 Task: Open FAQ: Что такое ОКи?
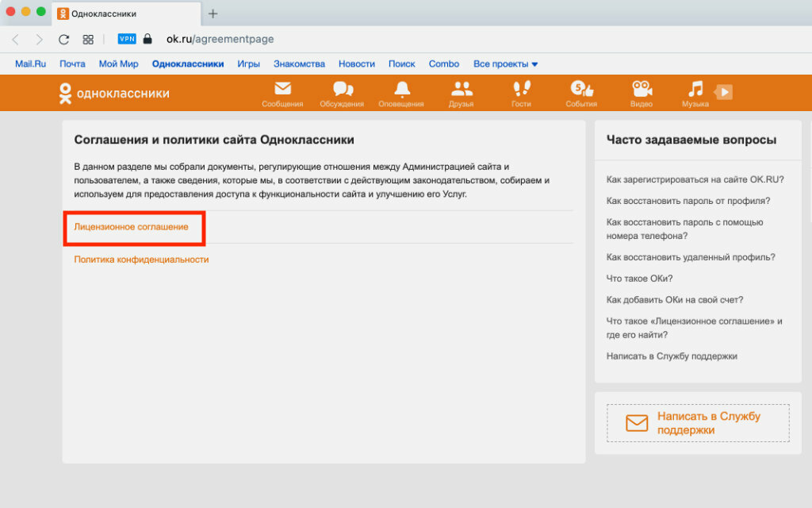tap(640, 279)
